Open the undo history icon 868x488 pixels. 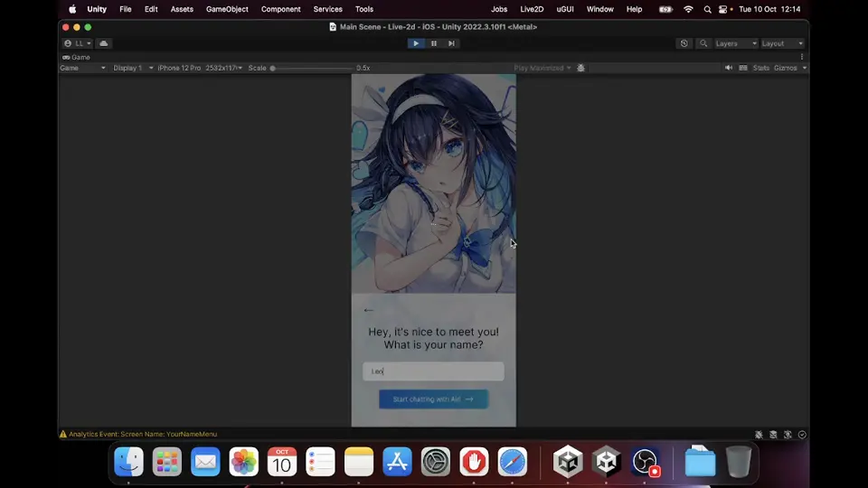(x=684, y=43)
